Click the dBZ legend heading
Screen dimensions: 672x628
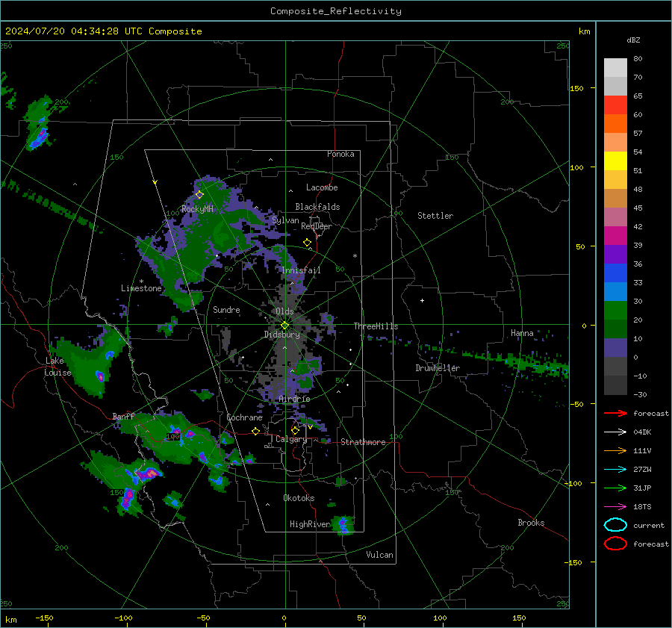coord(633,40)
